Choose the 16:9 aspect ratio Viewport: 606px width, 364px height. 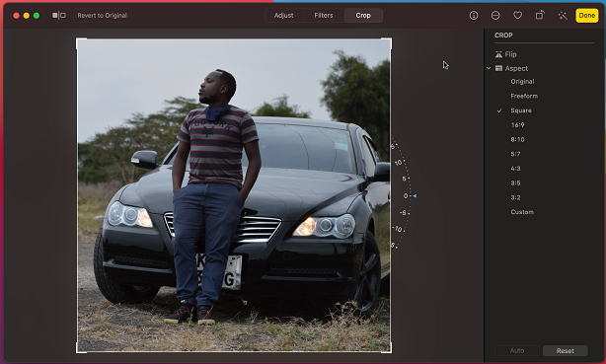pyautogui.click(x=517, y=125)
